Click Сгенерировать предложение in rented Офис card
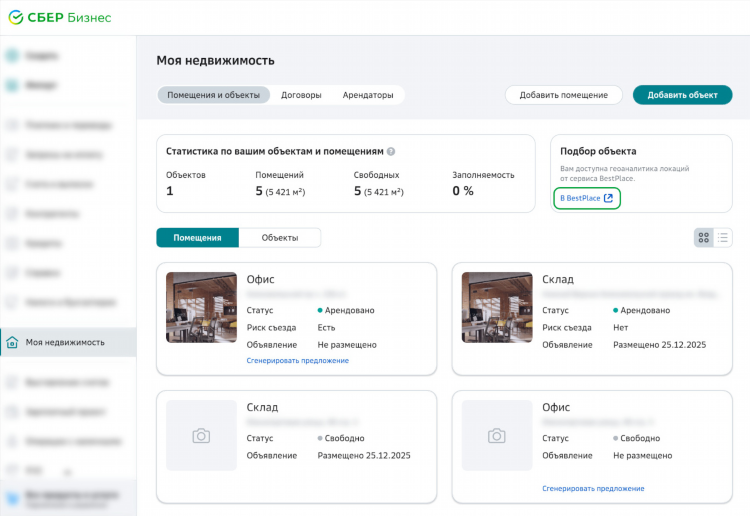The width and height of the screenshot is (750, 516). pyautogui.click(x=298, y=361)
